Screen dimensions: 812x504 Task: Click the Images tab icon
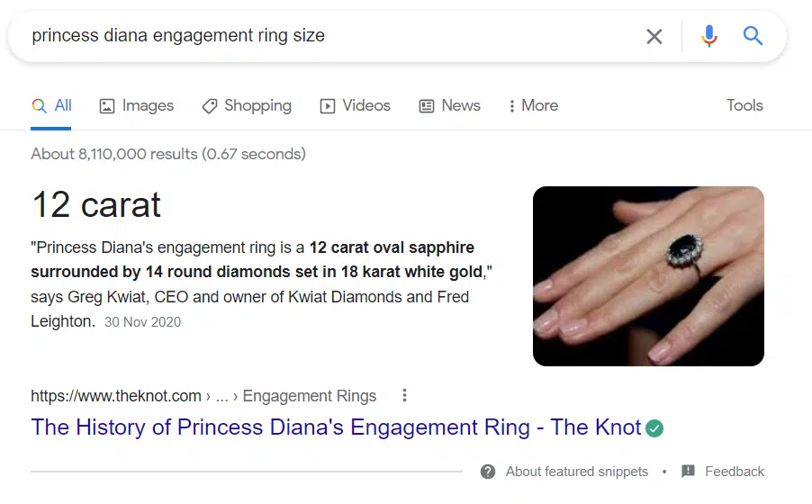[107, 106]
